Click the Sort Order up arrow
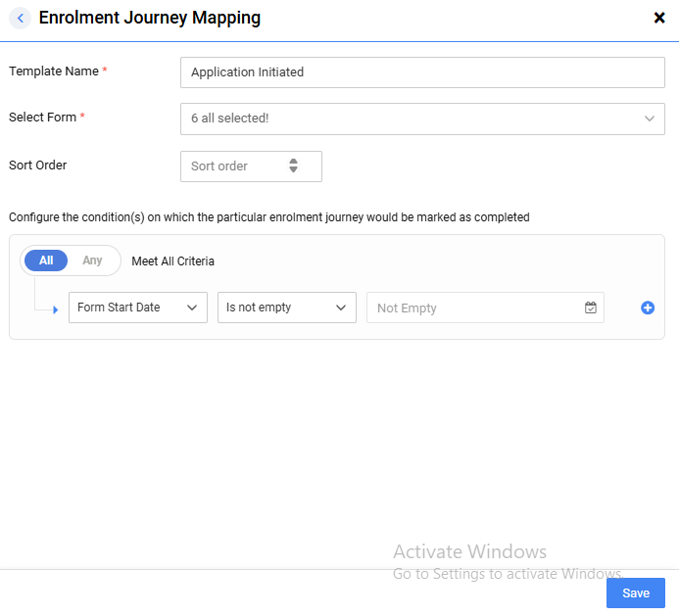 [x=293, y=162]
